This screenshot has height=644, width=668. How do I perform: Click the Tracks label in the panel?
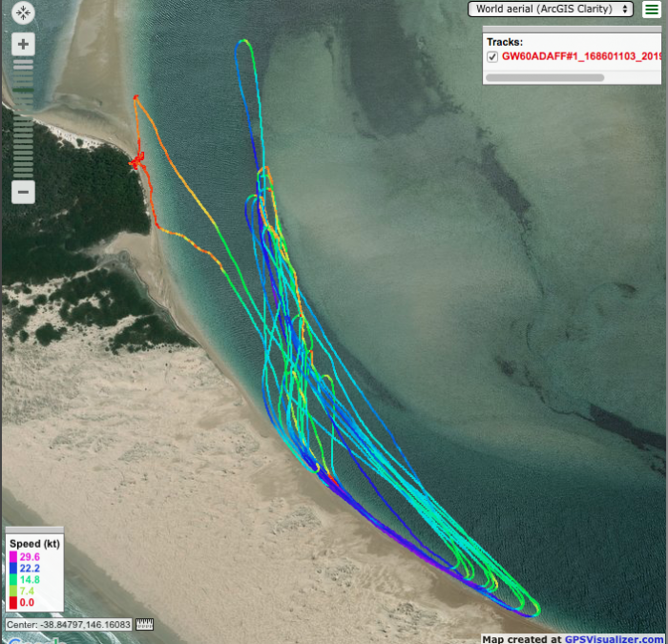coord(505,42)
